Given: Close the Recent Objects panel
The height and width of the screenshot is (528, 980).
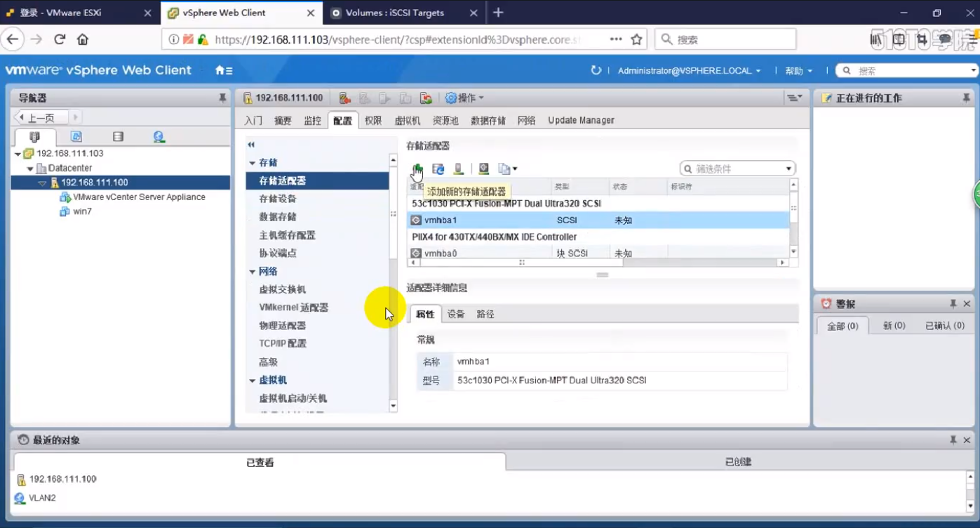Looking at the screenshot, I should (x=967, y=440).
